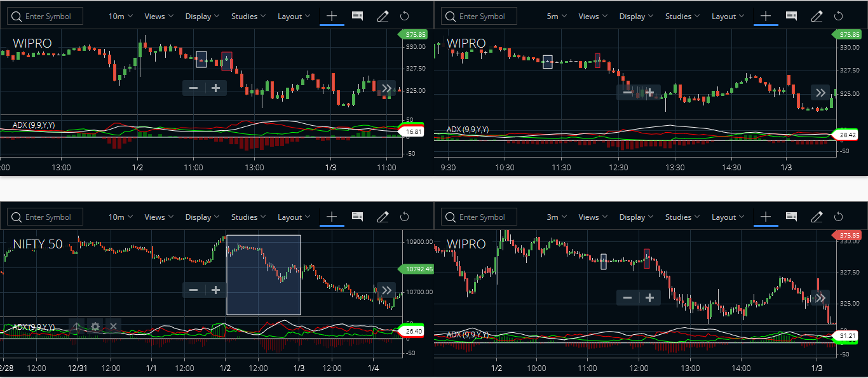This screenshot has height=378, width=868.
Task: Select the pencil draw tool in the NIFTY 50 chart toolbar
Action: [383, 217]
